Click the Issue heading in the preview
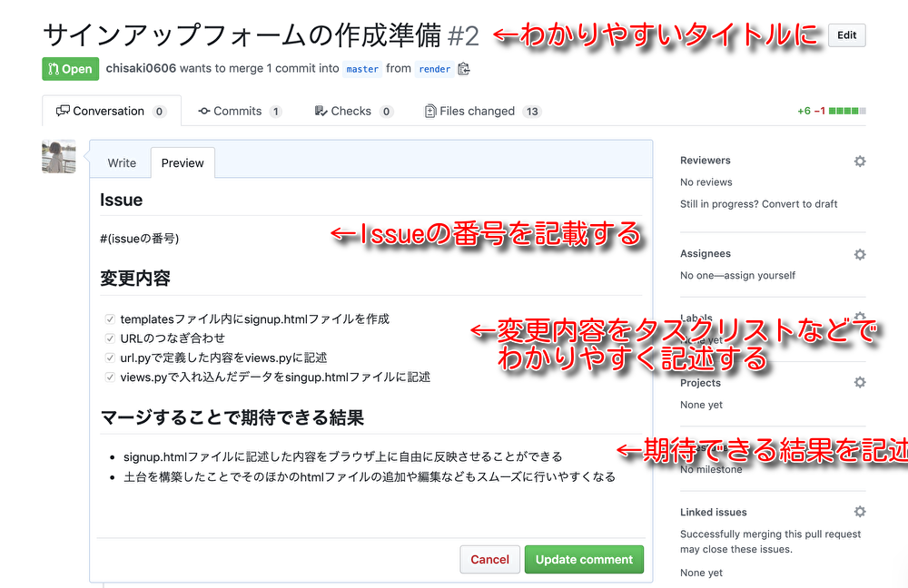This screenshot has height=588, width=908. click(x=121, y=200)
